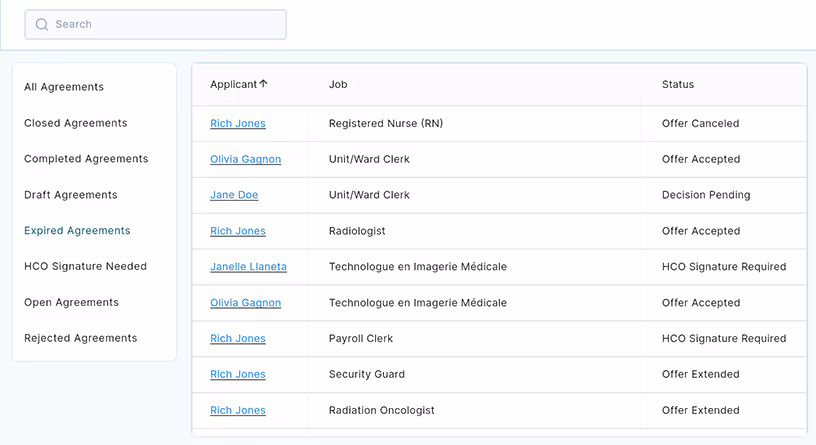
Task: Select Unit/Ward Clerk in Olivia Gagnon row
Action: click(369, 159)
